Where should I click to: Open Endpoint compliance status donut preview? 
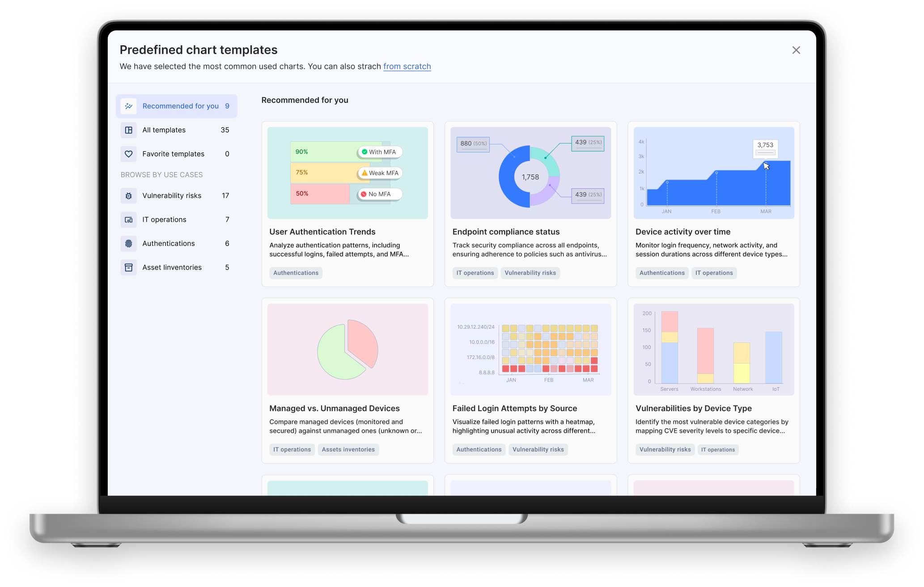(530, 173)
